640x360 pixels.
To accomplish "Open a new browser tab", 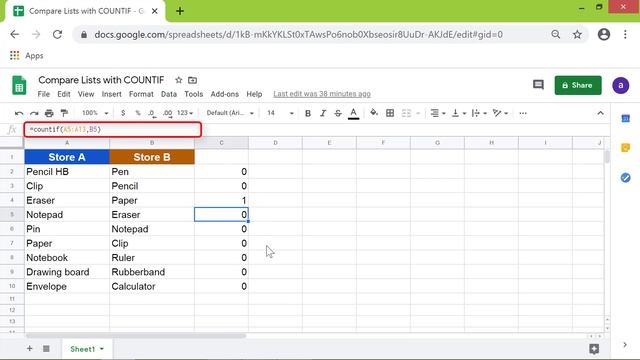I will pyautogui.click(x=180, y=11).
